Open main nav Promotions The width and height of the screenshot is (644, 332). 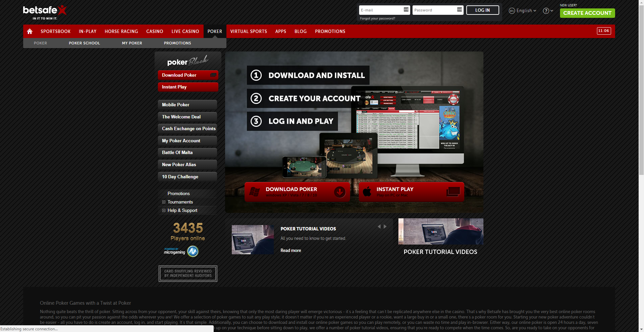(330, 31)
